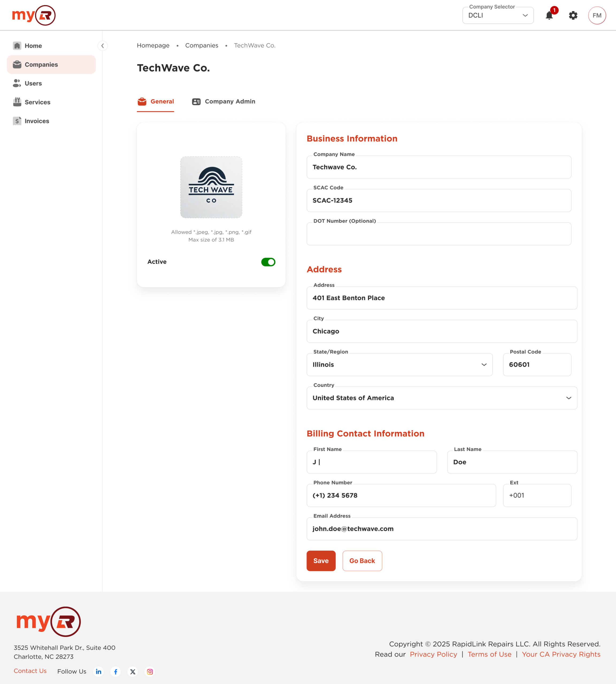This screenshot has height=684, width=616.
Task: Open the Company Selector dropdown
Action: coord(498,15)
